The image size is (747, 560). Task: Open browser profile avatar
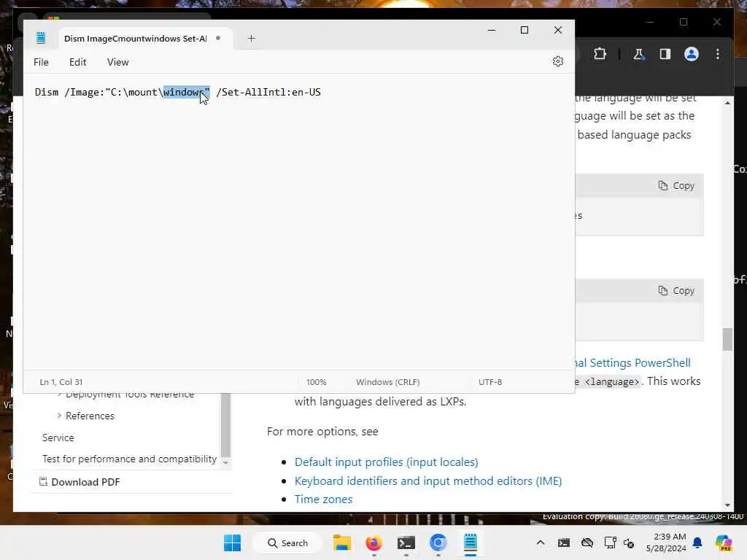point(692,54)
